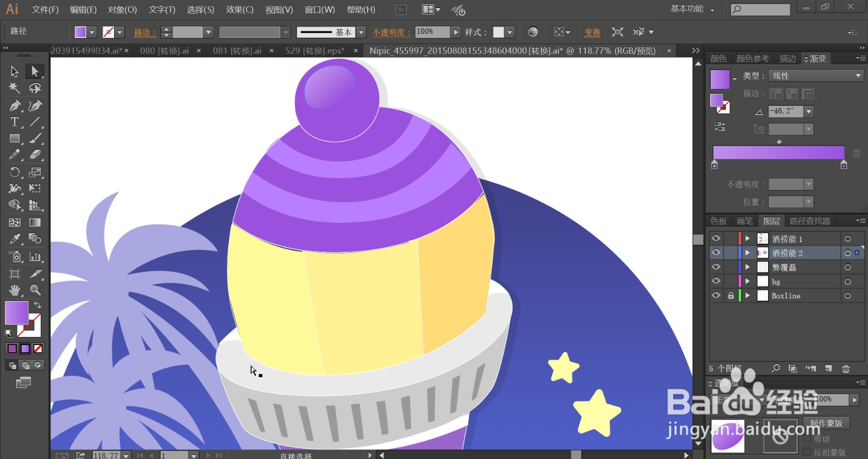
Task: Click the 描边 link in control bar
Action: (144, 33)
